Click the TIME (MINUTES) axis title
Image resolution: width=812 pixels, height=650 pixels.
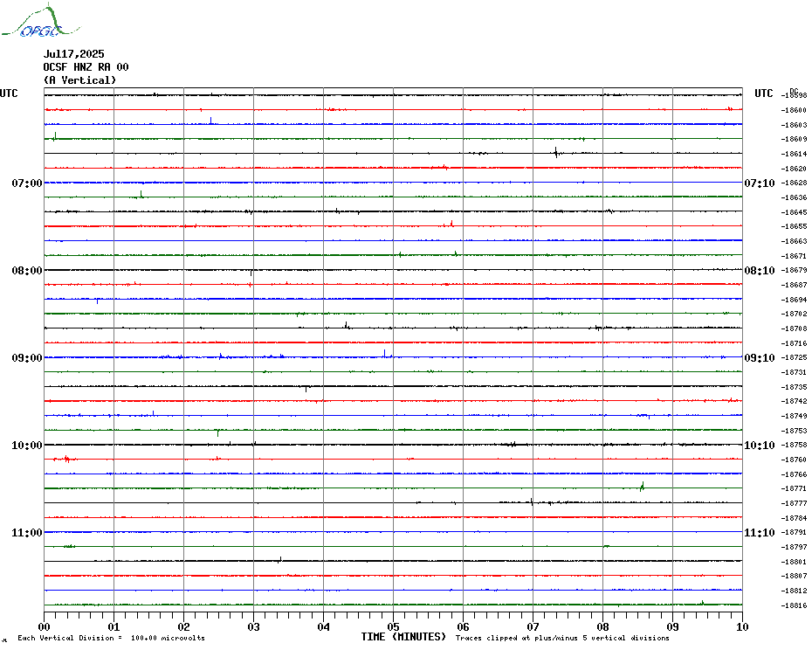point(403,637)
